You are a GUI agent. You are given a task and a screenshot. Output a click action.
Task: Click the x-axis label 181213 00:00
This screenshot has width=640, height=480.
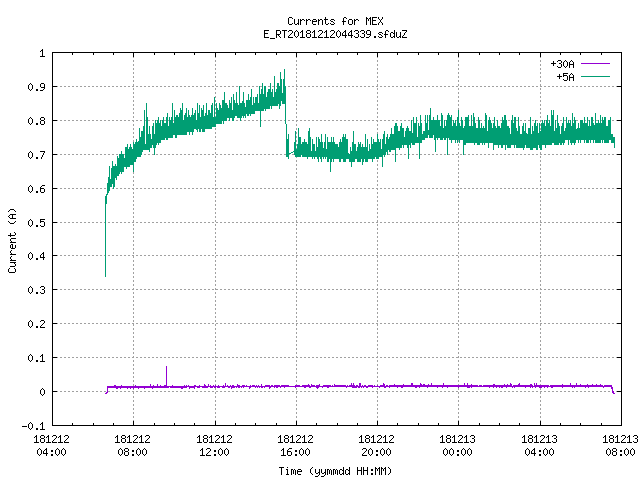[458, 445]
